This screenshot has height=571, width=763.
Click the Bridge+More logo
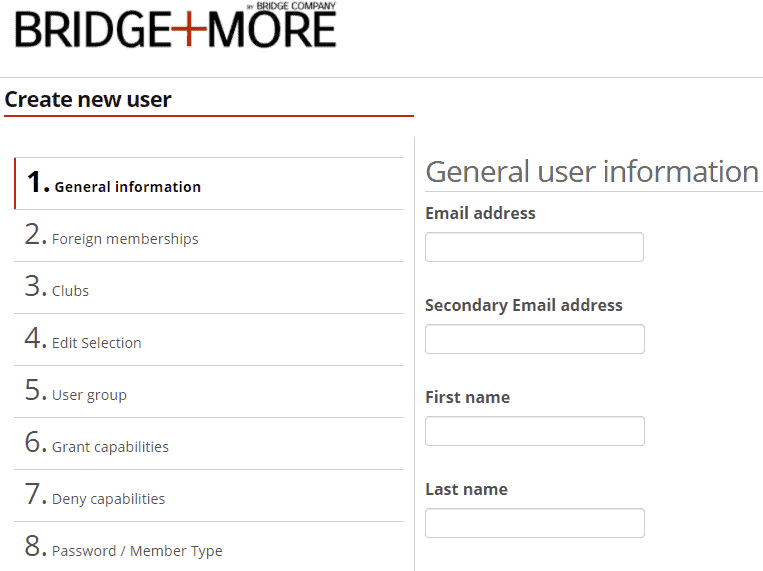click(175, 30)
